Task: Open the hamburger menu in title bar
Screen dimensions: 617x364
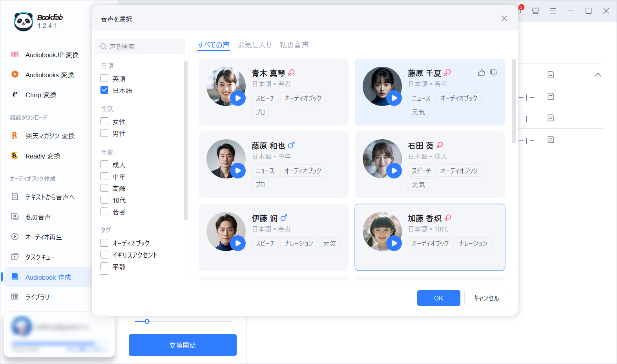Action: tap(553, 11)
